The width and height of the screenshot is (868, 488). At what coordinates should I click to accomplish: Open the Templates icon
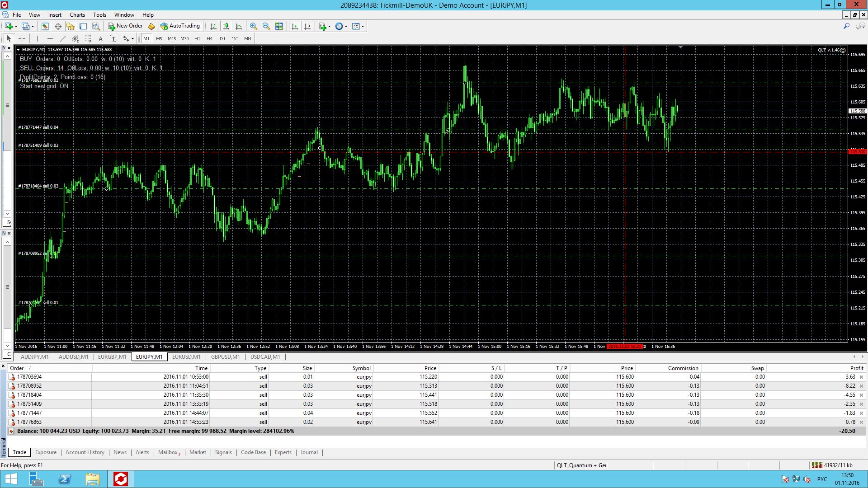pyautogui.click(x=356, y=26)
